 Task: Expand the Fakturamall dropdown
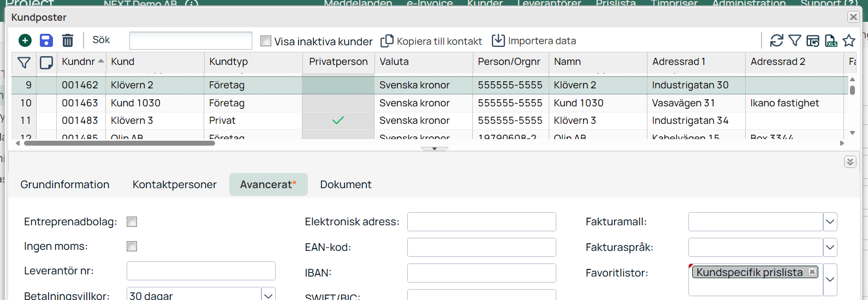(830, 222)
